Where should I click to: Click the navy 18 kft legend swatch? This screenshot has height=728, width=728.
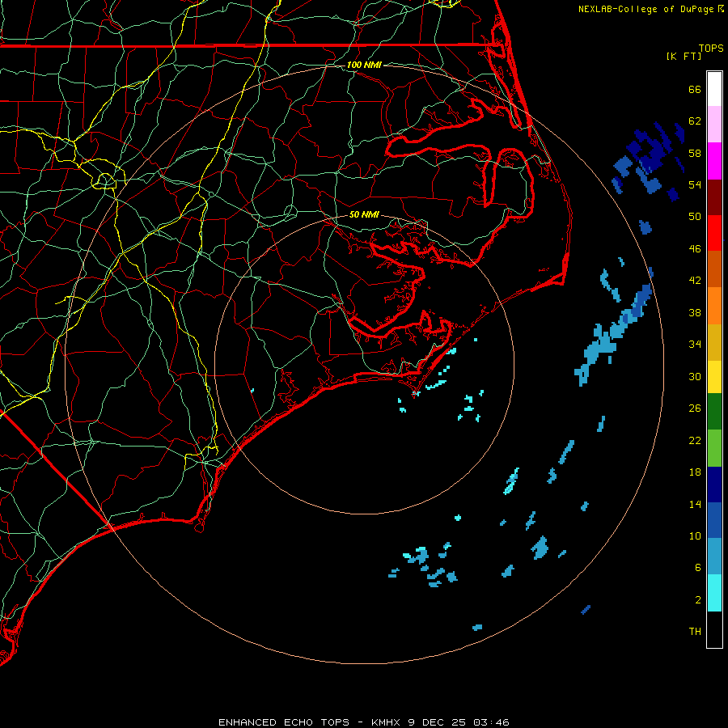(x=714, y=485)
